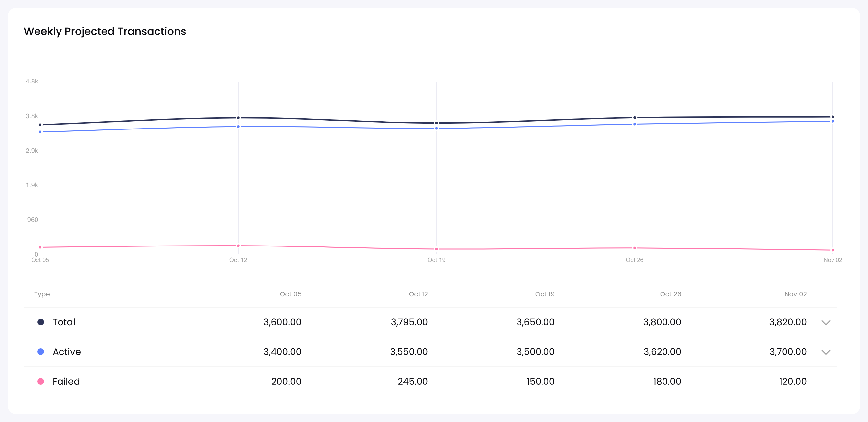Click Total value 3,795.00
The height and width of the screenshot is (422, 868).
[x=409, y=322]
